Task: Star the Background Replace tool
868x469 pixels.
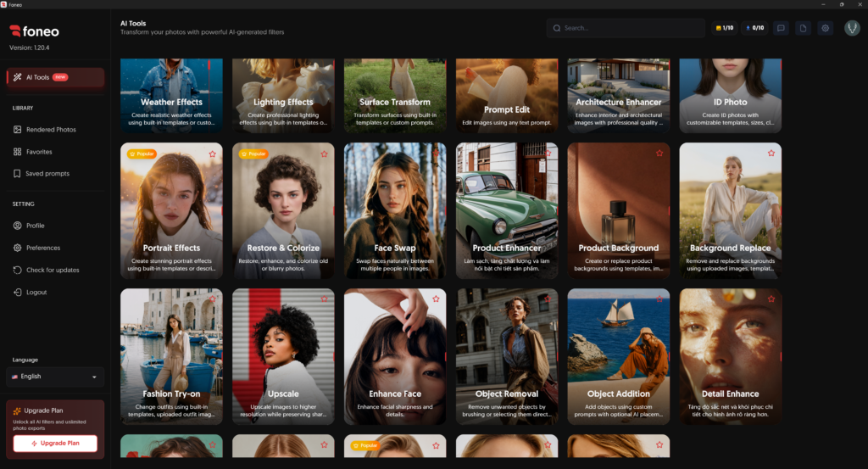Action: click(x=771, y=154)
